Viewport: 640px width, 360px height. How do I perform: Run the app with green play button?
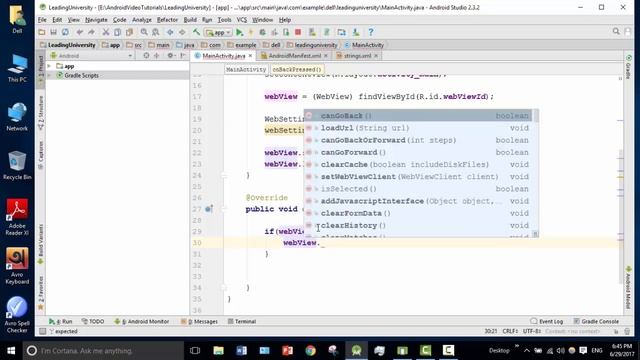point(240,32)
